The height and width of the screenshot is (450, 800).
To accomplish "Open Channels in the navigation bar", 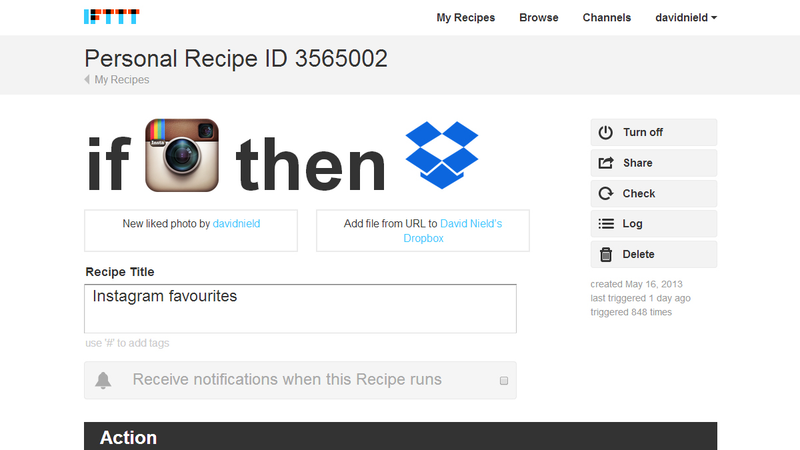I will coord(607,17).
